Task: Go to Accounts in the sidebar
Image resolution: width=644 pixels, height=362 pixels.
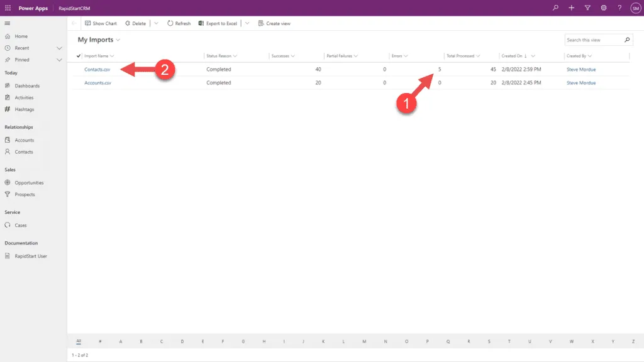Action: point(25,140)
